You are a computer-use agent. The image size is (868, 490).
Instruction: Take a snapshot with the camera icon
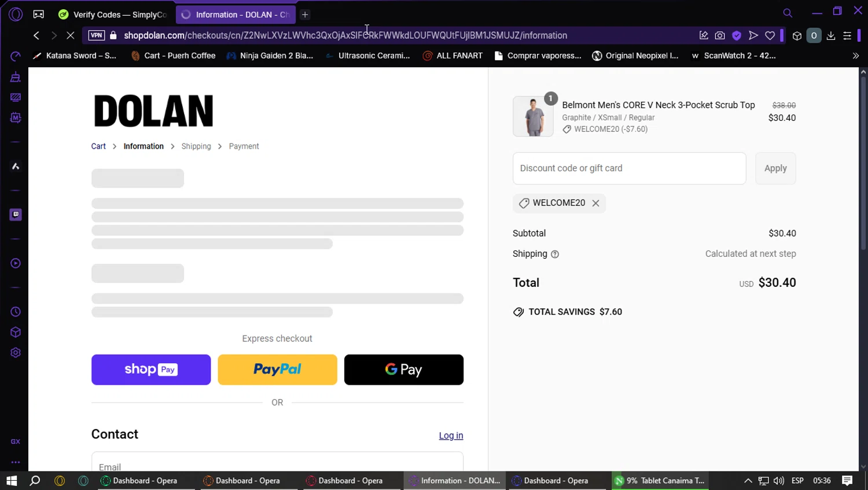[720, 35]
